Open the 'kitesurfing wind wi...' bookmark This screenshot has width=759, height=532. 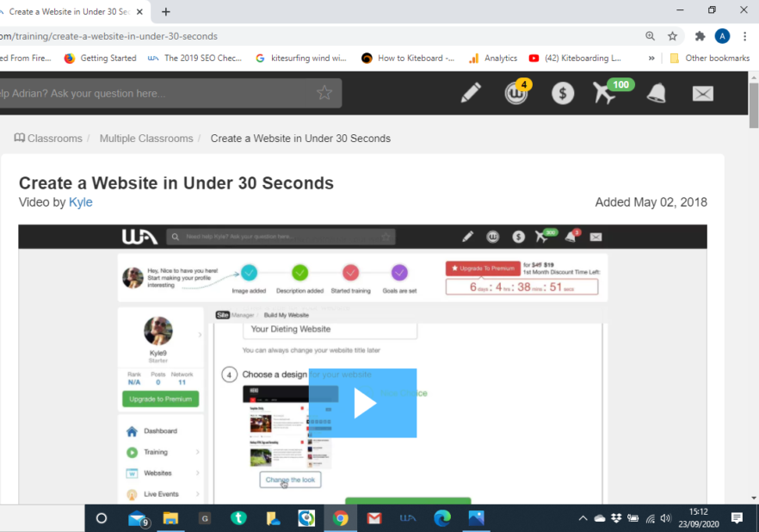301,58
